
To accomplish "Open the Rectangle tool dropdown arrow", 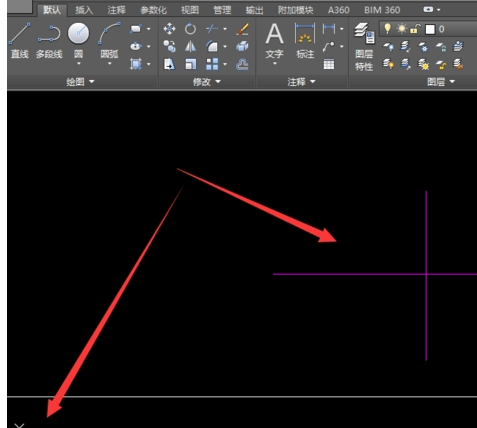I will point(149,29).
